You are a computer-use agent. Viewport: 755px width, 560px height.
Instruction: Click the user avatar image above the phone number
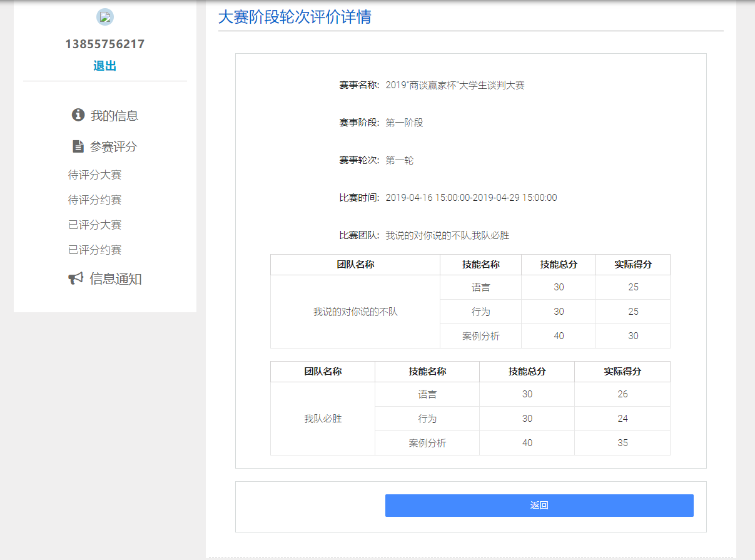[105, 18]
